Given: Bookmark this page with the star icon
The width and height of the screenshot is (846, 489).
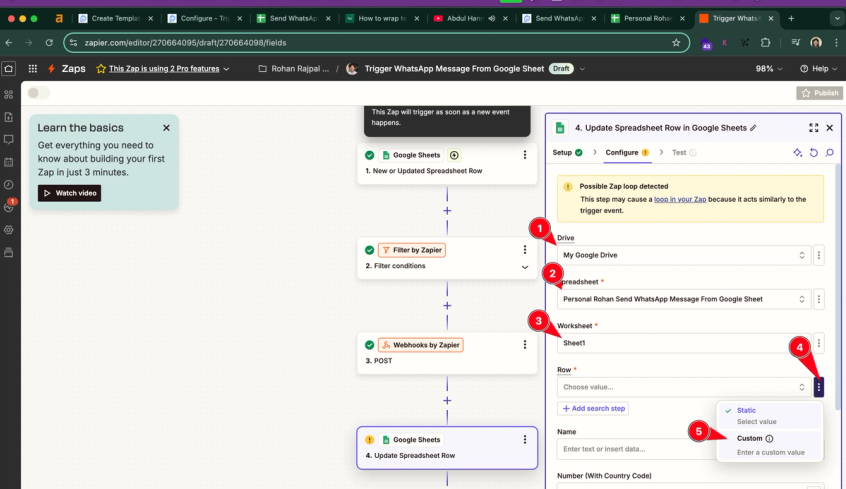Looking at the screenshot, I should coord(676,43).
